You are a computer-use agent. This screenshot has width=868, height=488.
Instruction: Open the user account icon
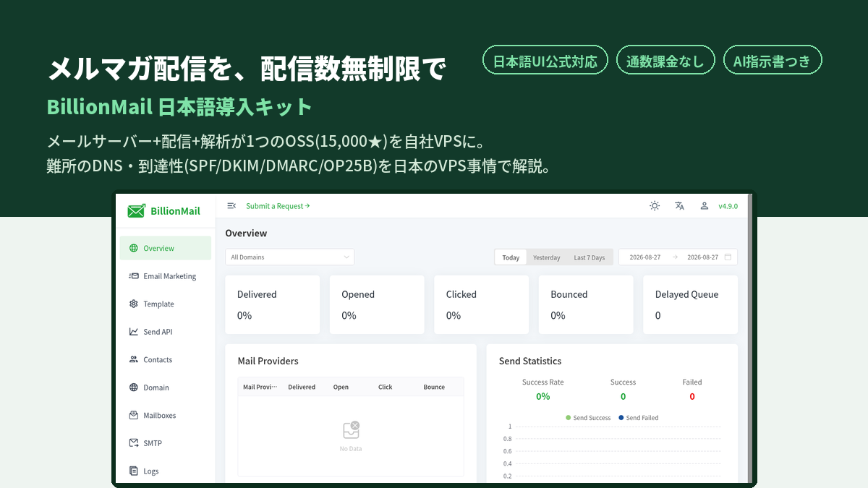pyautogui.click(x=704, y=206)
